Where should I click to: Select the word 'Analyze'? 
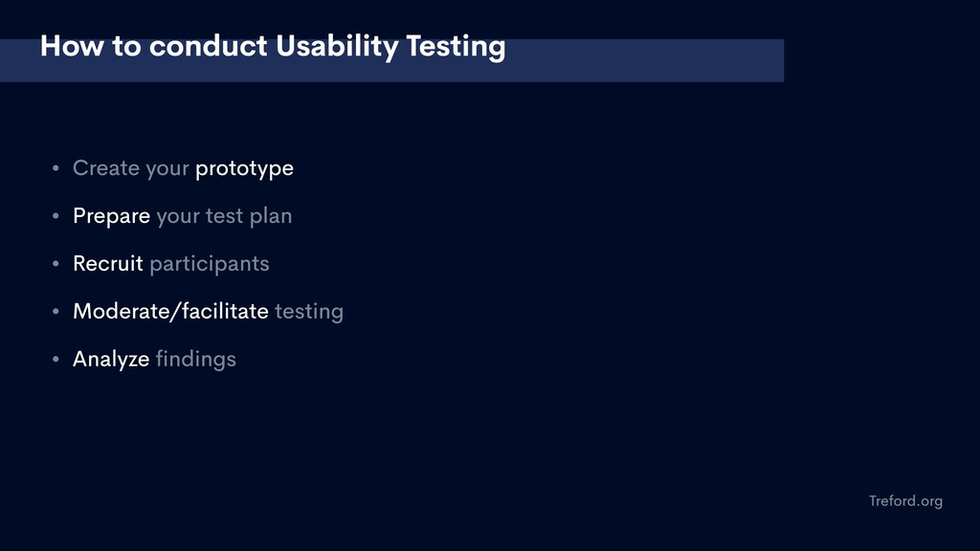pos(111,360)
